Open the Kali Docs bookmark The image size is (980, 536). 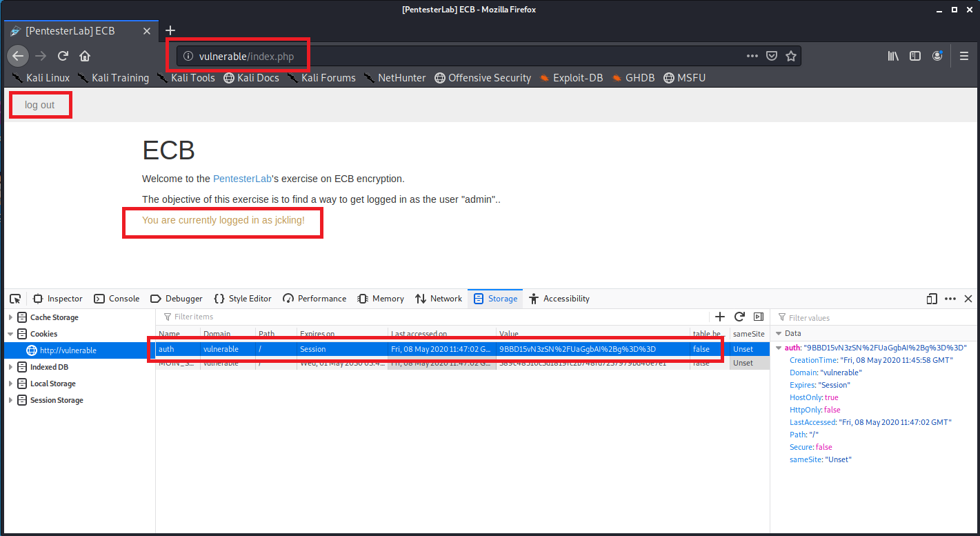point(251,78)
